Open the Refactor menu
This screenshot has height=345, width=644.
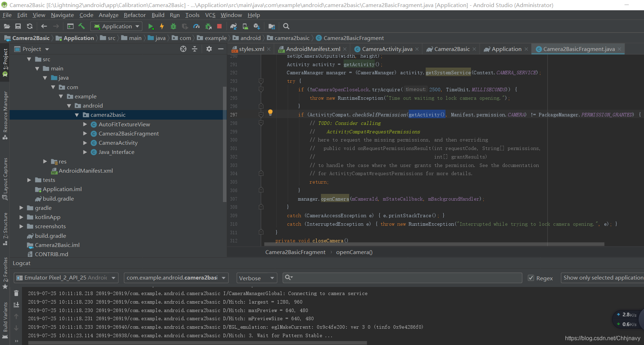pyautogui.click(x=134, y=15)
